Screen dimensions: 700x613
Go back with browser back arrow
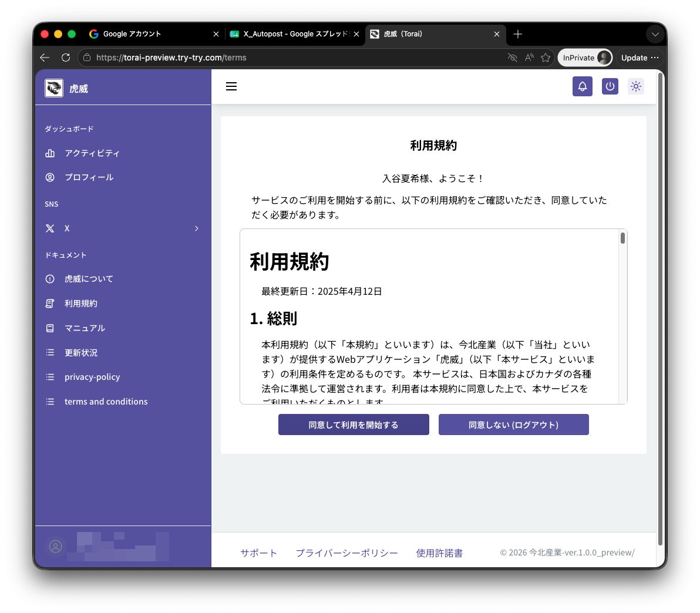44,58
